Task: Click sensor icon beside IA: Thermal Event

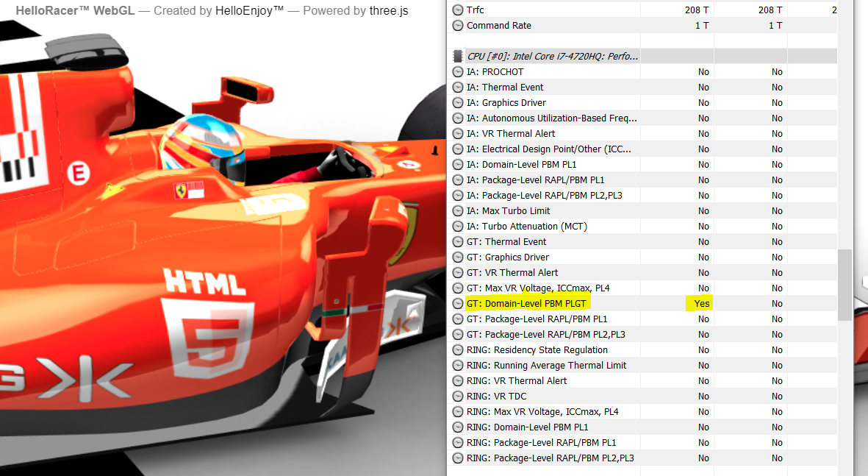Action: pyautogui.click(x=458, y=88)
